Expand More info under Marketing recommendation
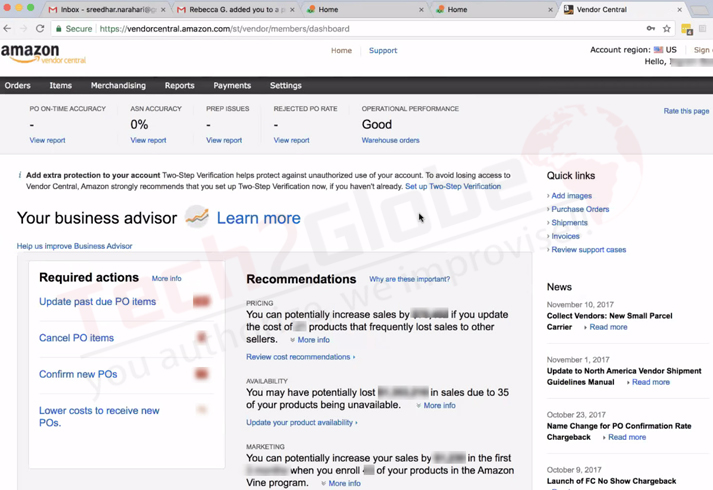The width and height of the screenshot is (713, 490). coord(344,484)
